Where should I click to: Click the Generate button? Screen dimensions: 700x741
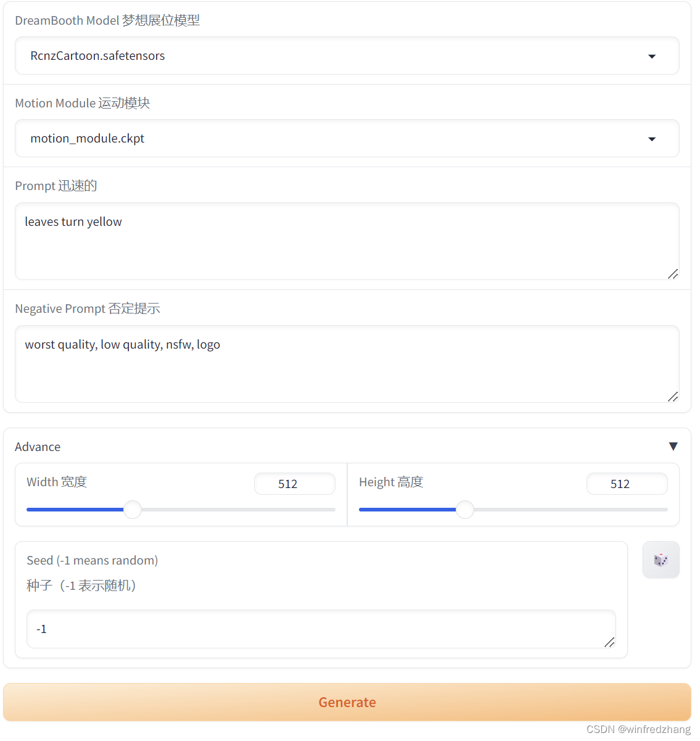click(347, 702)
